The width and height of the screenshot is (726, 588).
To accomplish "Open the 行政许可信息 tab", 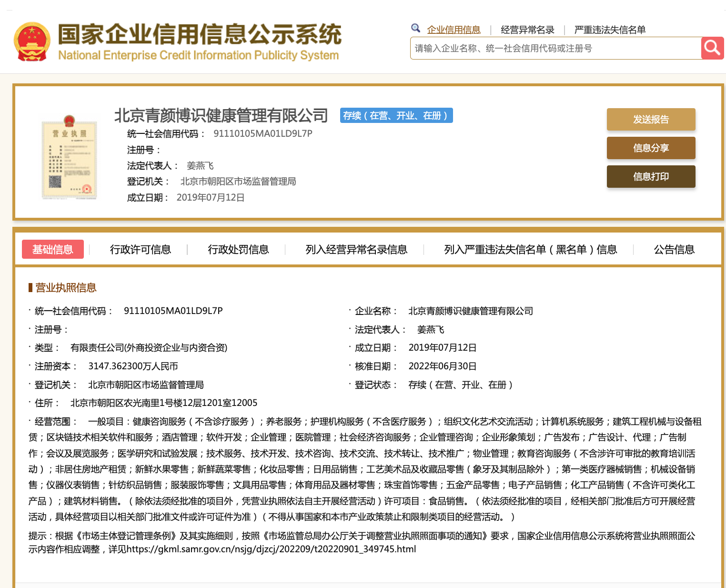I will (140, 249).
